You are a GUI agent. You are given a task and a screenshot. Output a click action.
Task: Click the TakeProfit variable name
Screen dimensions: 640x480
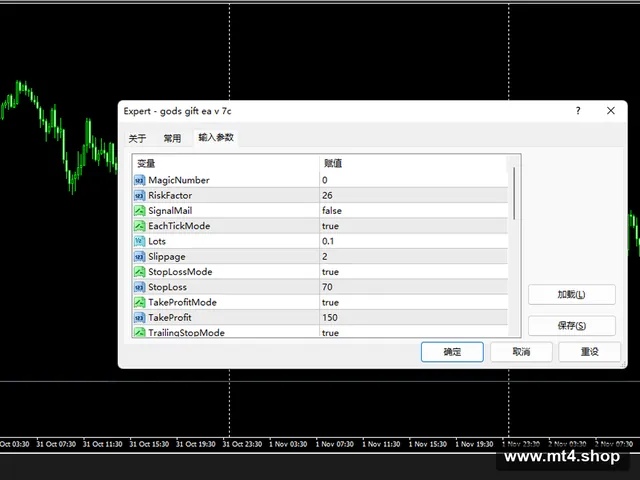point(169,318)
